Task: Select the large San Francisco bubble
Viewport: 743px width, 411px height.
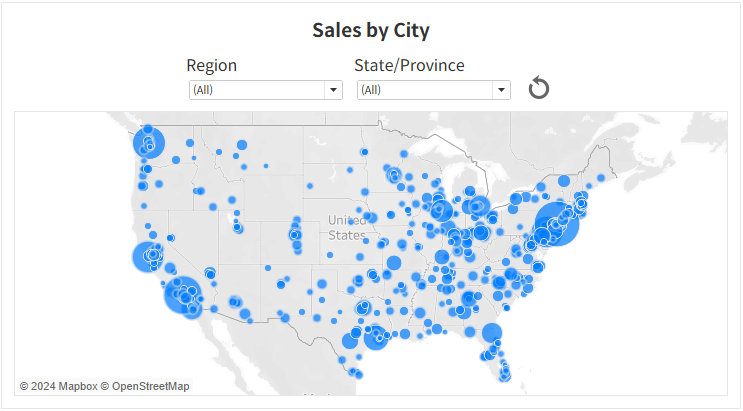Action: pos(148,257)
